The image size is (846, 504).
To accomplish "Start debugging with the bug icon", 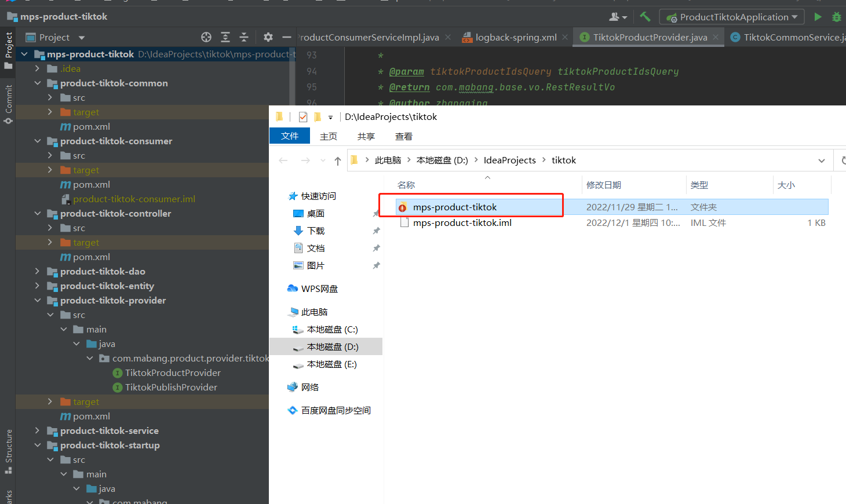I will [x=836, y=17].
